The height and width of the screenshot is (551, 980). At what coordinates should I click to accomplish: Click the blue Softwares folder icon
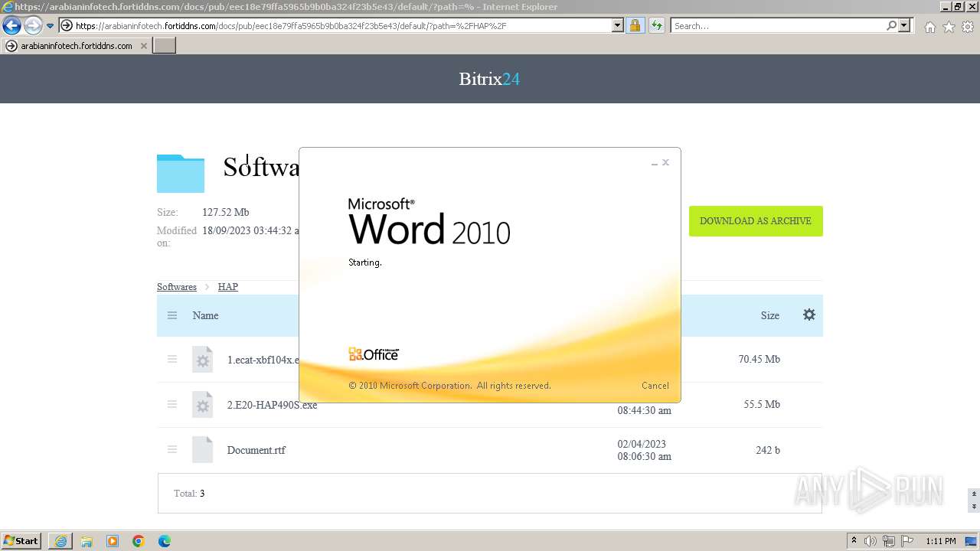coord(181,173)
